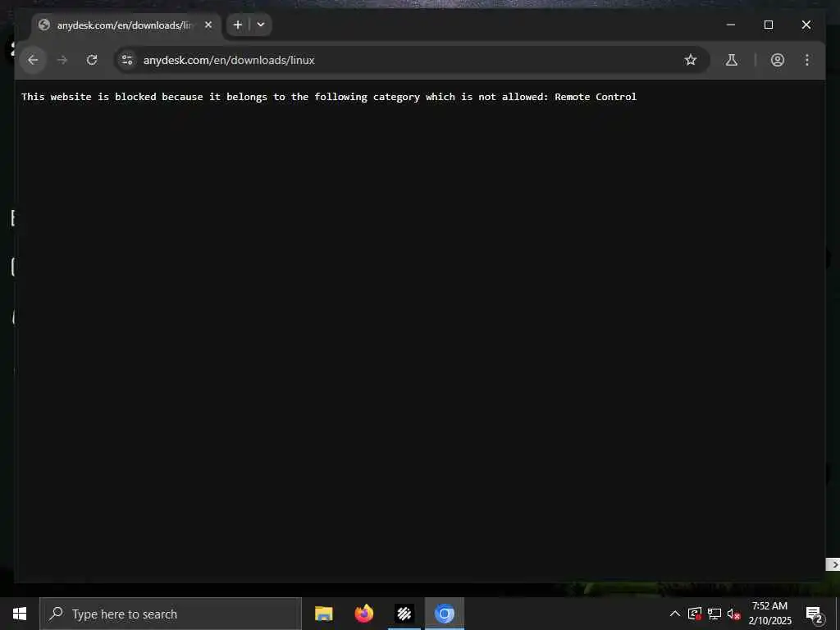Open network status in system tray
This screenshot has height=630, width=840.
pyautogui.click(x=714, y=614)
